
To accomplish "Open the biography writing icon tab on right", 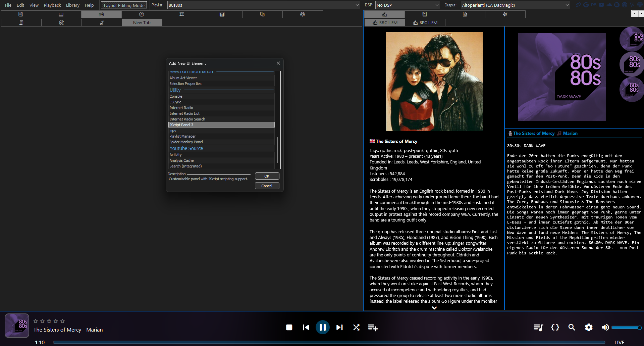I will click(x=384, y=14).
